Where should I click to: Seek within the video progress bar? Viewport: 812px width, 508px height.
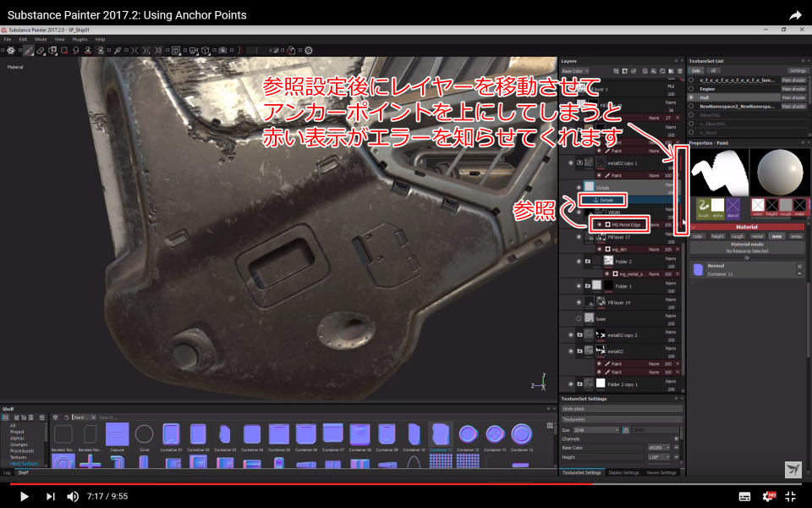tap(406, 483)
